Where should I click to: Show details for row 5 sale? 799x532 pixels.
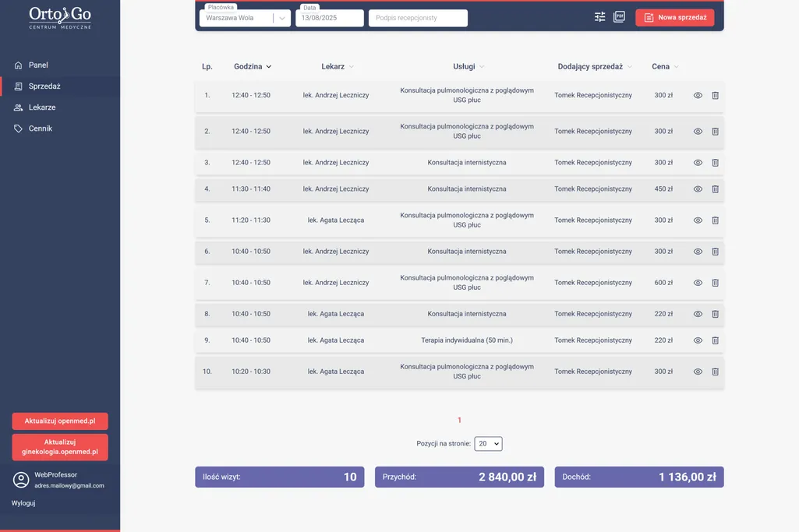click(698, 220)
